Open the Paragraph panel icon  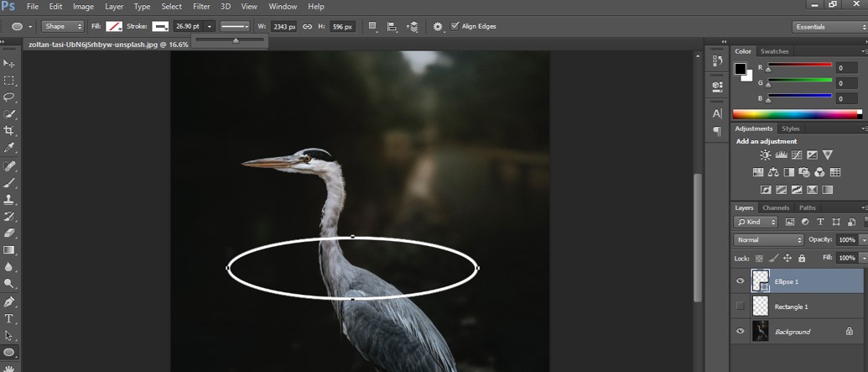(x=717, y=131)
